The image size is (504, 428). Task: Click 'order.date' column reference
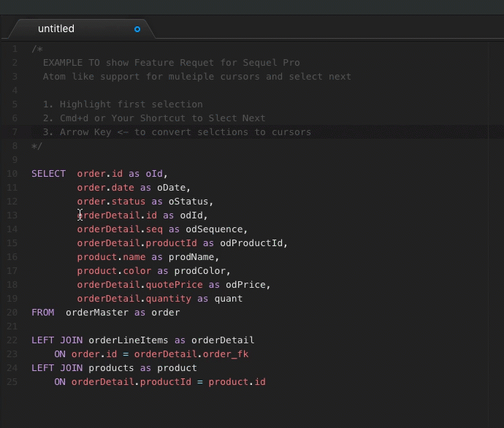pos(105,188)
